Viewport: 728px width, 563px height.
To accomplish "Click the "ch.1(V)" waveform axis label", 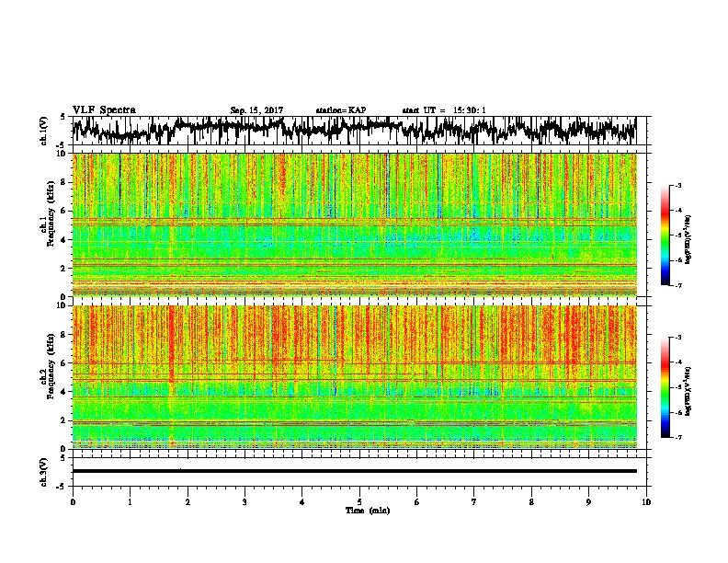I will point(44,131).
